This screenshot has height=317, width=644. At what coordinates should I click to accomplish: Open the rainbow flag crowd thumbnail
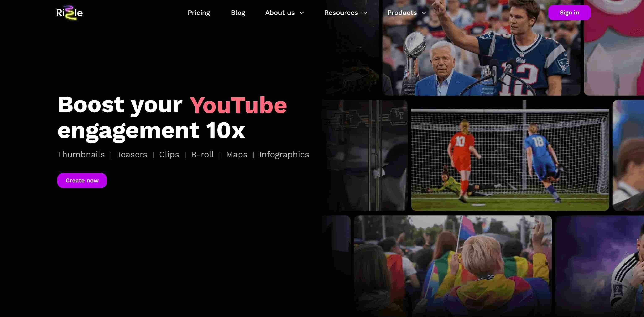coord(452,265)
